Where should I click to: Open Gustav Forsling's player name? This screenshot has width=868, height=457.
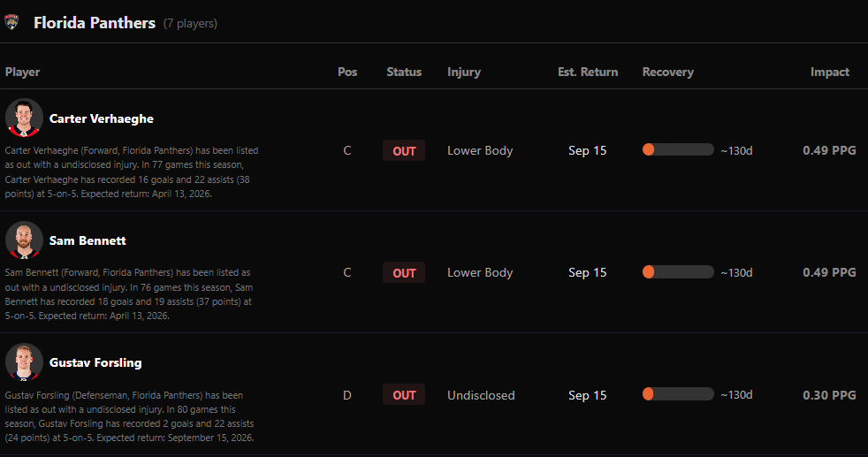95,362
